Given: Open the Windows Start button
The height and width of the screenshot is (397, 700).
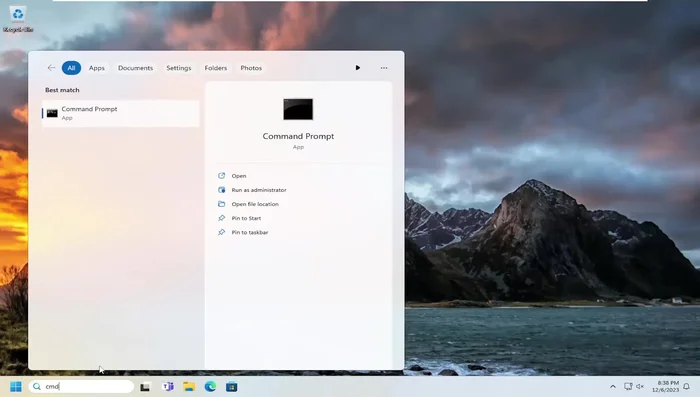Looking at the screenshot, I should 16,386.
